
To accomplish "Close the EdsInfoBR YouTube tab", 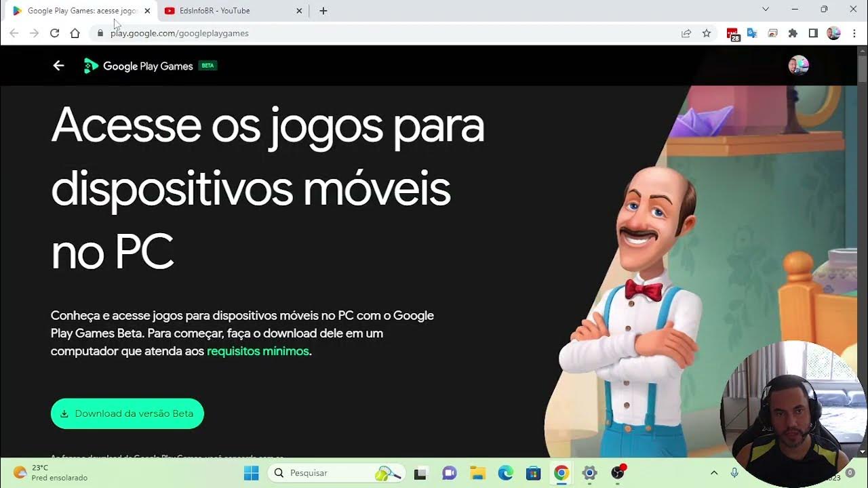I will (299, 11).
